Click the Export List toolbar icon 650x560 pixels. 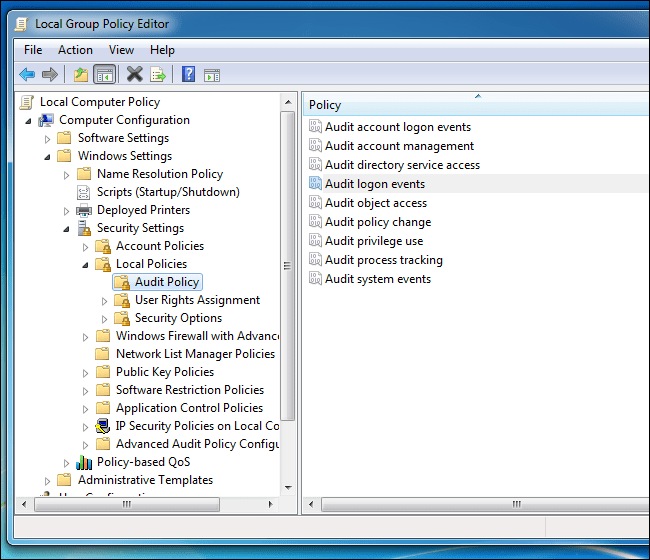[x=158, y=74]
